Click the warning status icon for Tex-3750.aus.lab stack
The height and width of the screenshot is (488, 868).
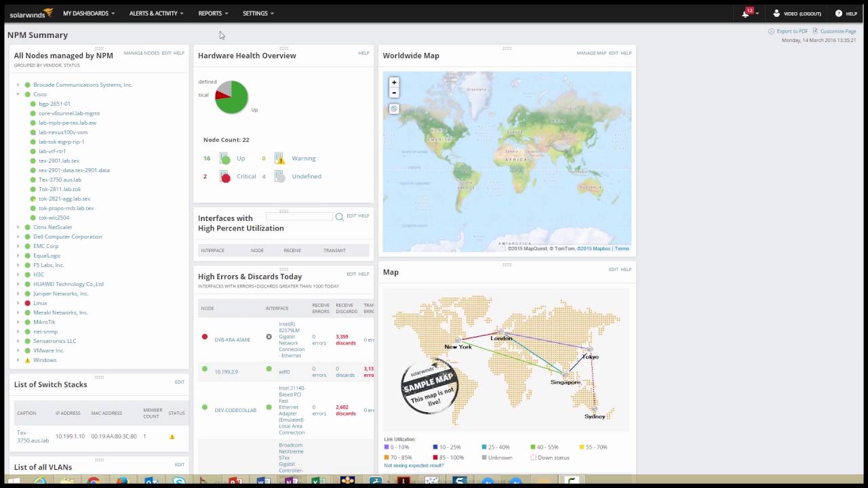[172, 436]
